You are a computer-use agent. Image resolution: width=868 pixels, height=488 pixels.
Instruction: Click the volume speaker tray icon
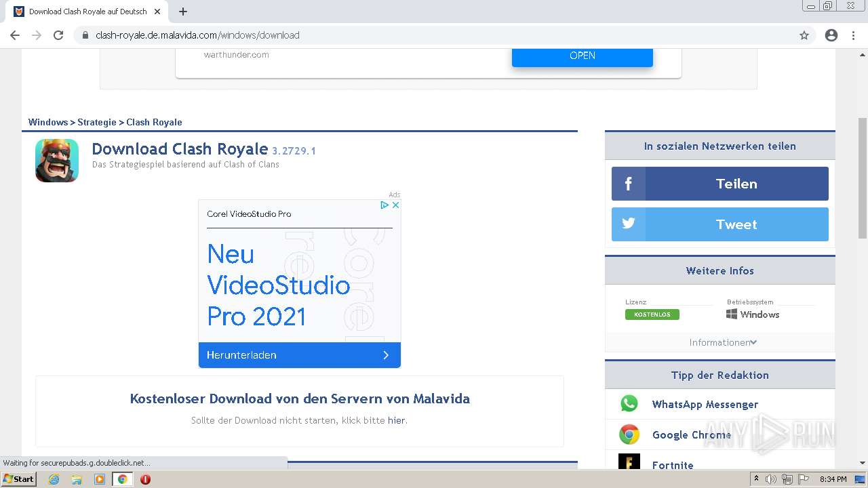(771, 479)
